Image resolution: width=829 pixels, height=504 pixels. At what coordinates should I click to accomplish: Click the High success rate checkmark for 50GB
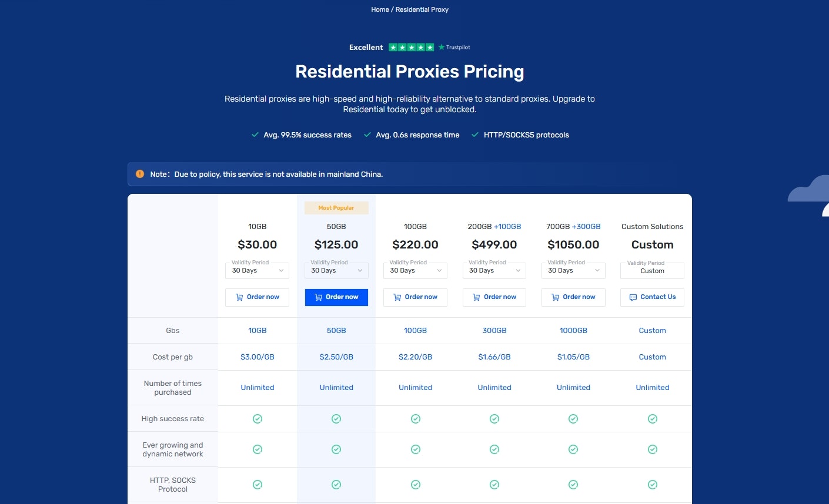tap(336, 419)
